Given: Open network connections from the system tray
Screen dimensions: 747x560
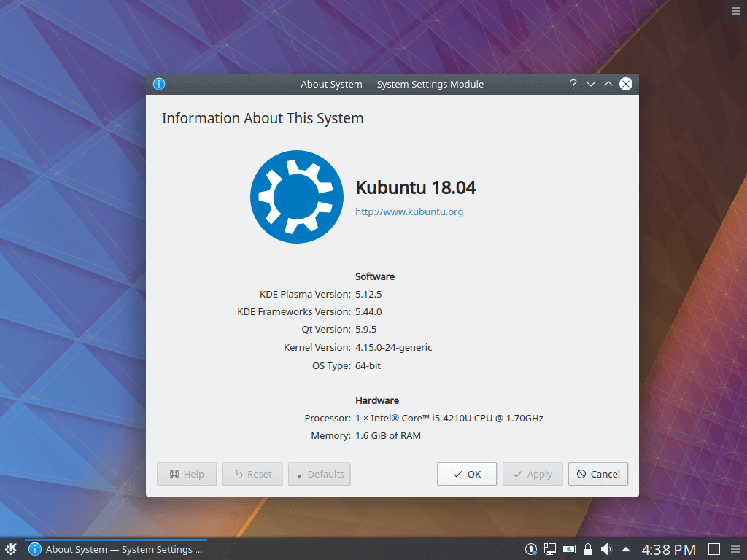Looking at the screenshot, I should coord(549,549).
